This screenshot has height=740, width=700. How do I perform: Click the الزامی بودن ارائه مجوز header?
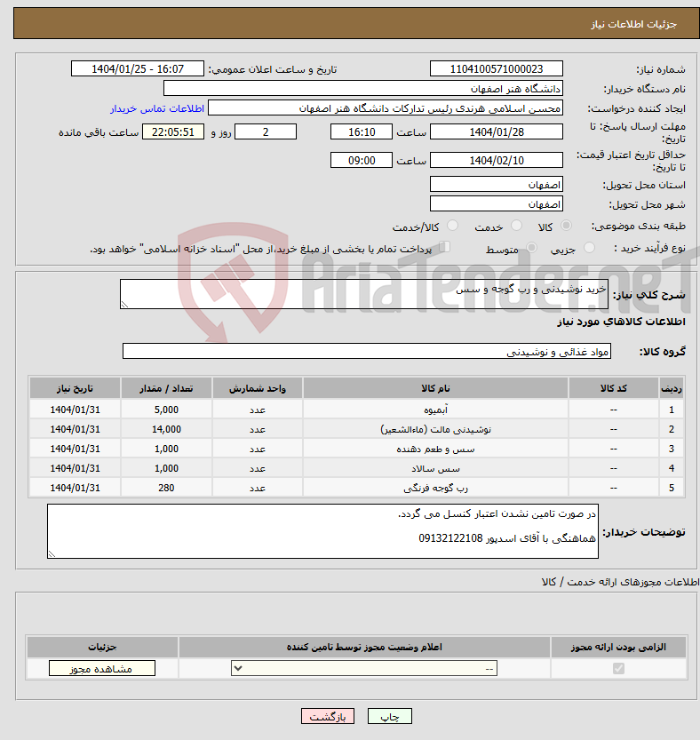tap(618, 647)
